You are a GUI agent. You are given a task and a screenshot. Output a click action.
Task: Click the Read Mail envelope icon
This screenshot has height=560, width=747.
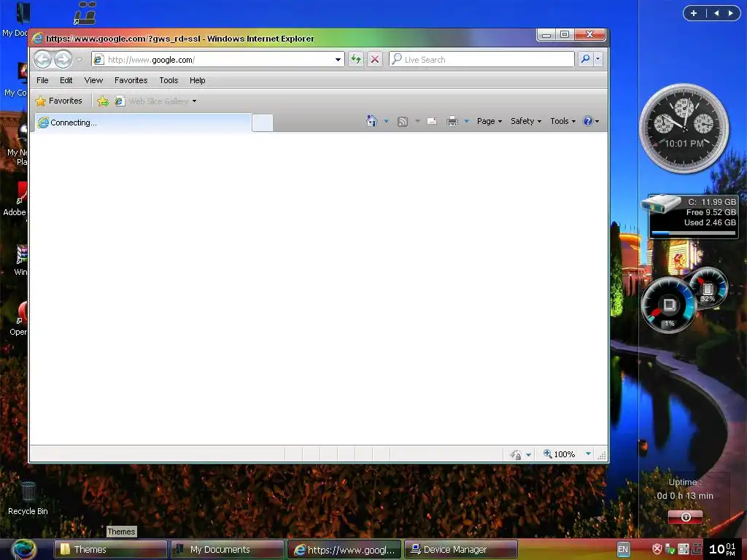(432, 122)
